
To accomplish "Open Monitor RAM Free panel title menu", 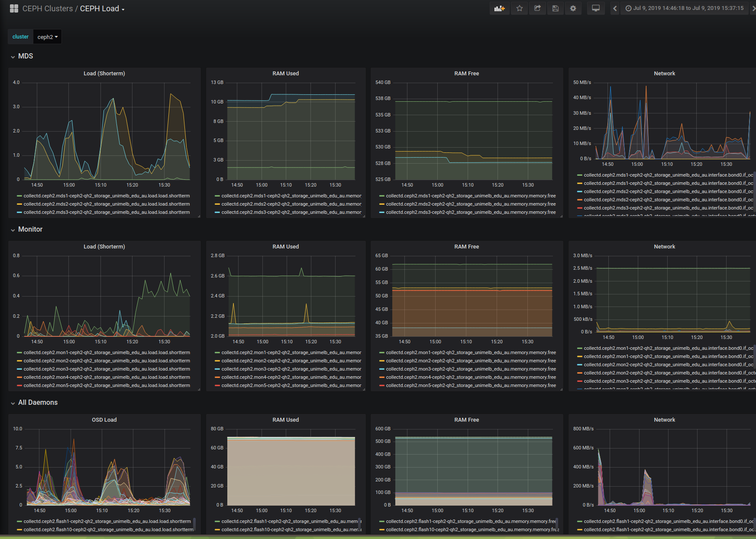I will coord(467,247).
